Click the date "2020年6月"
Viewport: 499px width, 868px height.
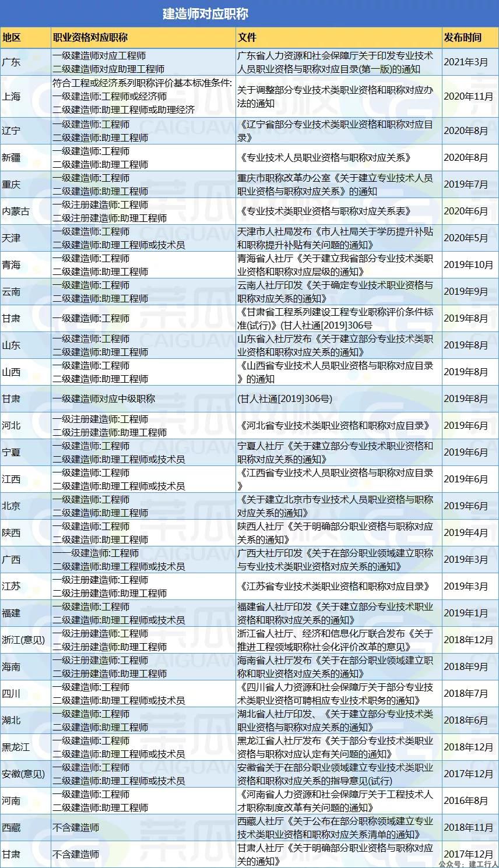click(x=466, y=211)
